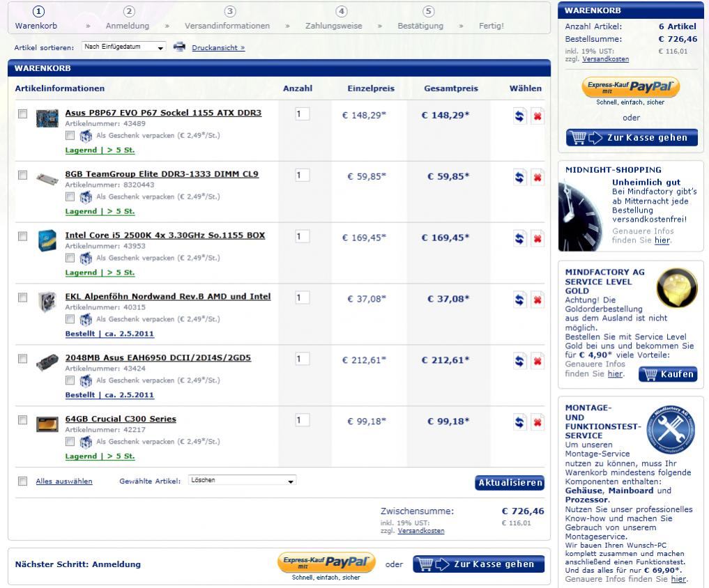Open Asus EAH6950 graphics card thumbnail

[x=47, y=362]
